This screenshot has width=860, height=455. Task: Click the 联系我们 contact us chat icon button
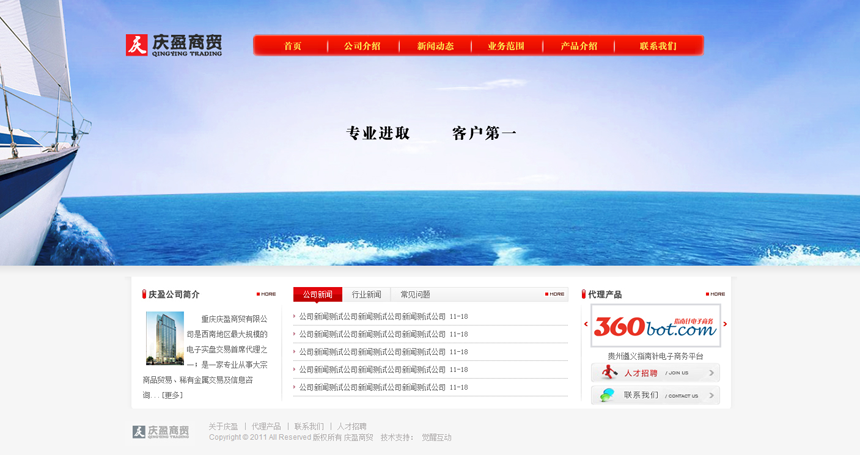pos(655,395)
